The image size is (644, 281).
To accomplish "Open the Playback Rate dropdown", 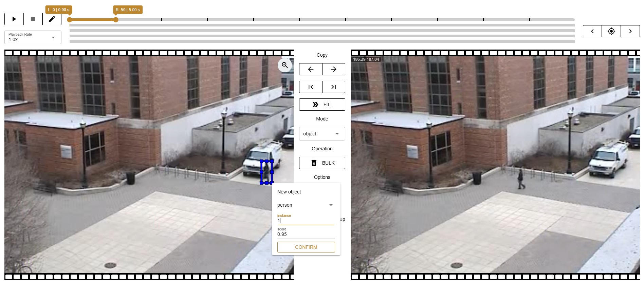I will pos(33,37).
